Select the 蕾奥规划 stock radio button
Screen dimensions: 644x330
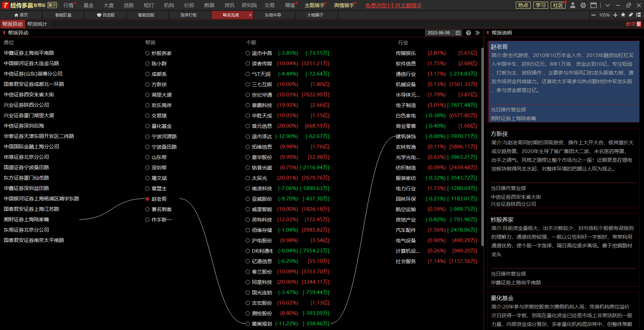tap(248, 324)
